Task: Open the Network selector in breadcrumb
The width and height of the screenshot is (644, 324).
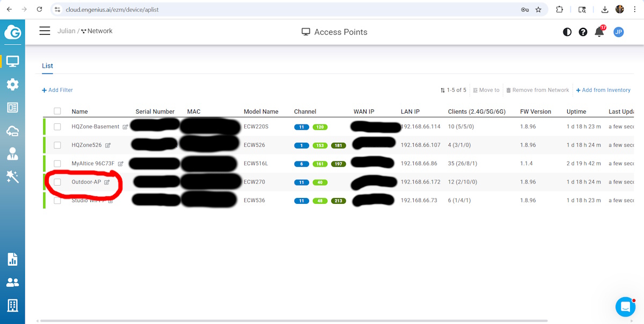Action: pyautogui.click(x=97, y=31)
